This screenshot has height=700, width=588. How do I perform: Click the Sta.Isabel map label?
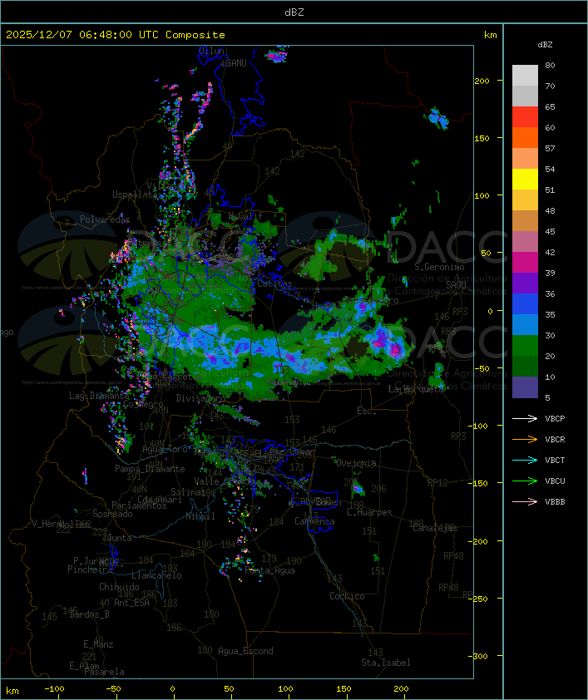click(x=385, y=663)
